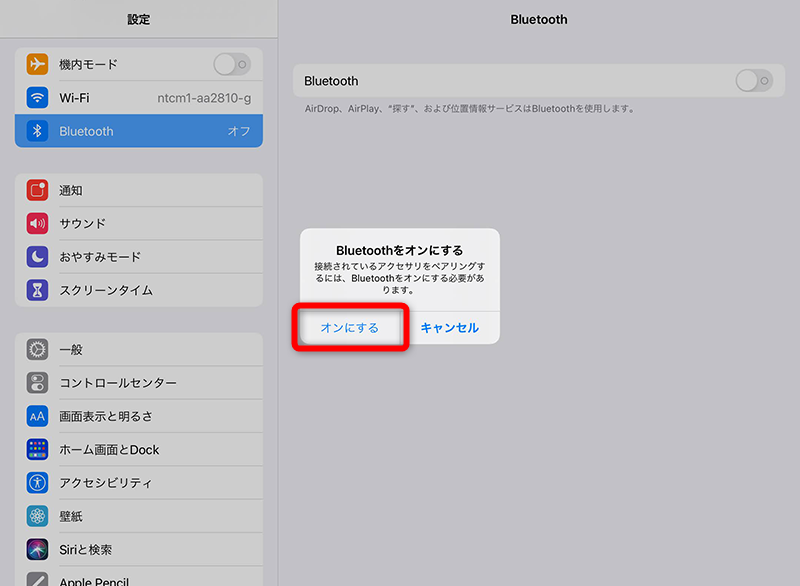Open アクセシビリティ settings
Screen dimensions: 800x586
point(139,482)
